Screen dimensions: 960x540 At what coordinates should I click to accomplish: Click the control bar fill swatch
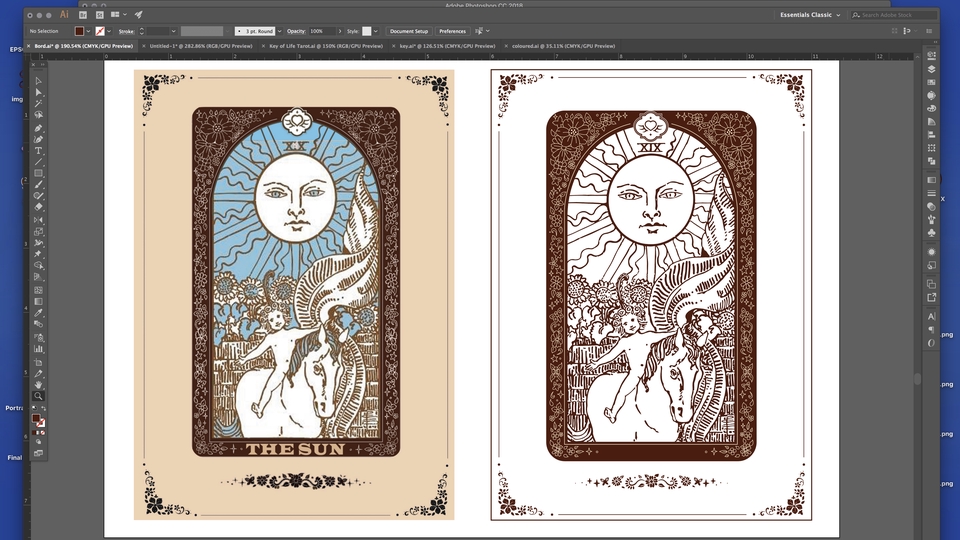[x=79, y=31]
